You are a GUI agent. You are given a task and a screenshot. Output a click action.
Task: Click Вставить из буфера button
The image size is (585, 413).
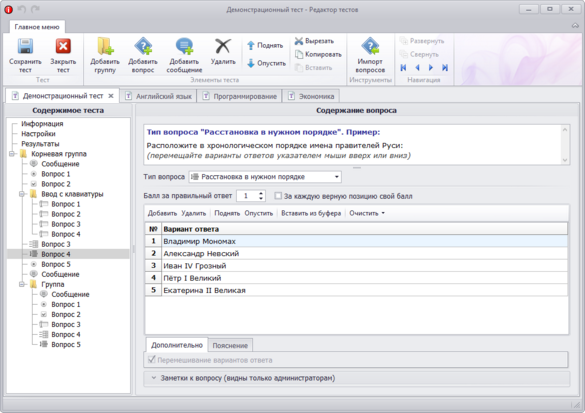coord(311,213)
